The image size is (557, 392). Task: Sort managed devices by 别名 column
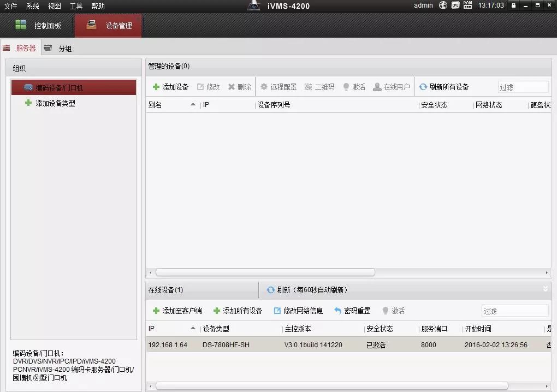point(172,105)
